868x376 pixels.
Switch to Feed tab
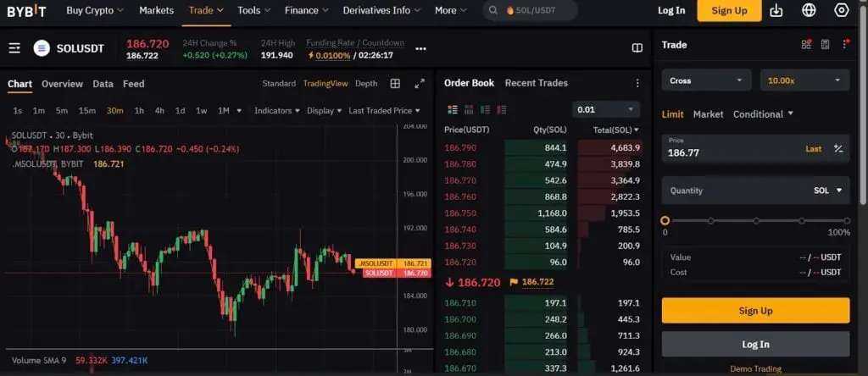[133, 84]
